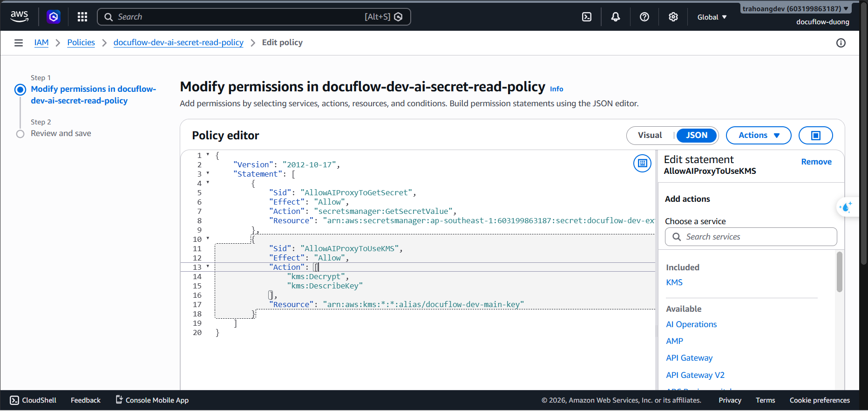
Task: Click the Feedback footer link
Action: (86, 400)
